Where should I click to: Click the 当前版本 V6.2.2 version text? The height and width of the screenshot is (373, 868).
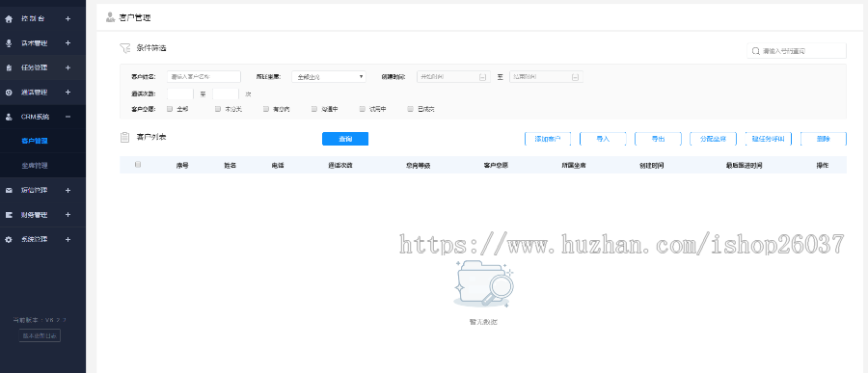tap(40, 320)
